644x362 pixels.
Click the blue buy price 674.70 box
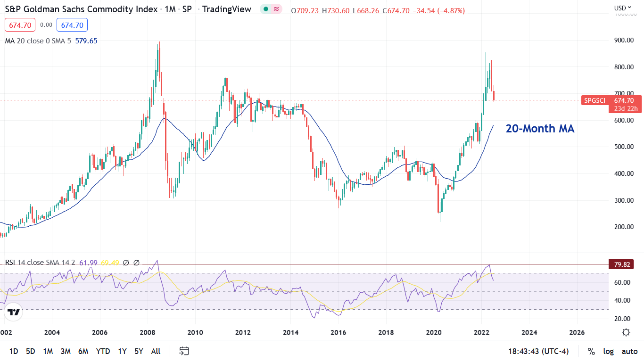[x=72, y=25]
